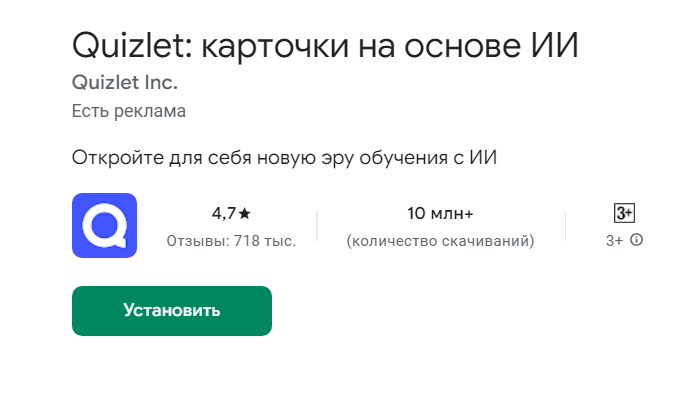Image resolution: width=686 pixels, height=411 pixels.
Task: Click the white Q inside the app icon
Action: pyautogui.click(x=104, y=226)
